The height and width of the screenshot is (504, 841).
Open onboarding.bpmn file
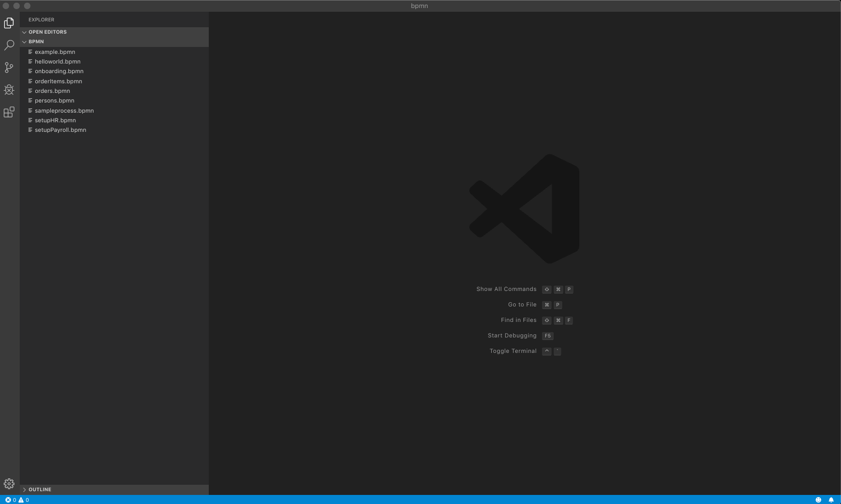coord(59,71)
